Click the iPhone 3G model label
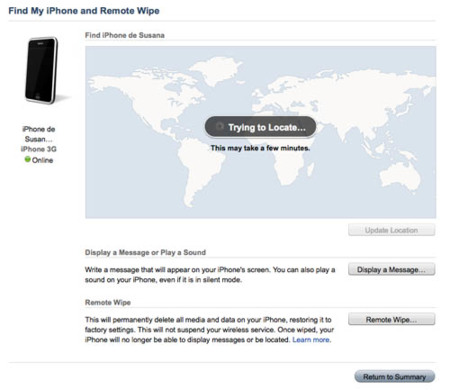The height and width of the screenshot is (390, 450). 39,149
